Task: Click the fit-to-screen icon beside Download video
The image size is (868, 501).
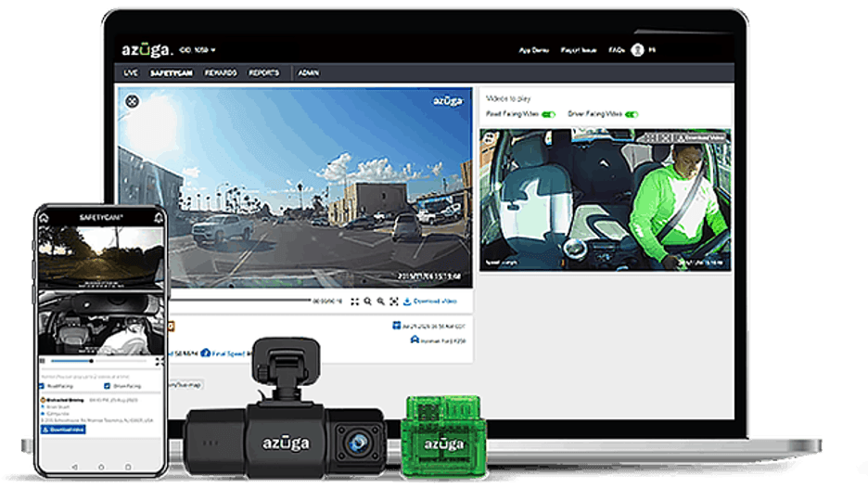Action: (394, 302)
